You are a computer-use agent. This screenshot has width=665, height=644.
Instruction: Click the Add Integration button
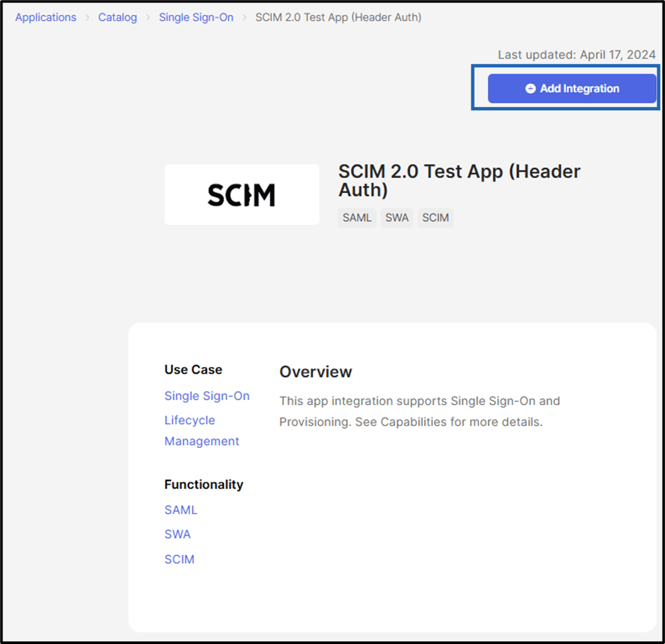(571, 88)
